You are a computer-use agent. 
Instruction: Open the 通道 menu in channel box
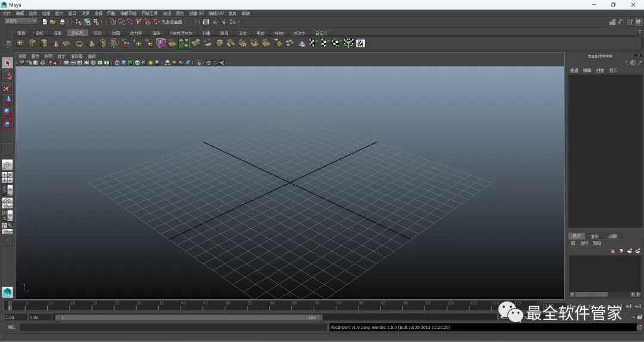tap(574, 71)
